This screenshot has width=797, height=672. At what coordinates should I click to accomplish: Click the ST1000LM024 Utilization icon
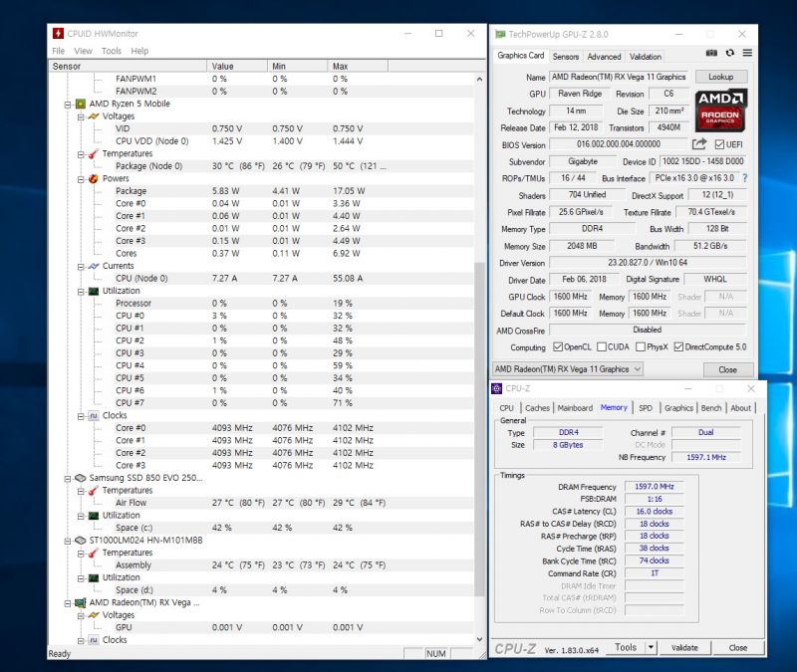pos(94,578)
